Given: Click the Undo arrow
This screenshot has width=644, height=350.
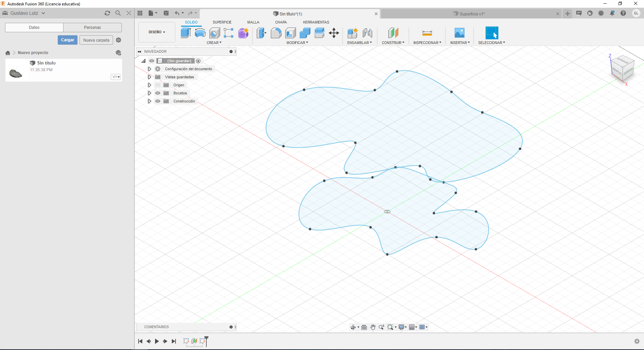Looking at the screenshot, I should tap(177, 13).
